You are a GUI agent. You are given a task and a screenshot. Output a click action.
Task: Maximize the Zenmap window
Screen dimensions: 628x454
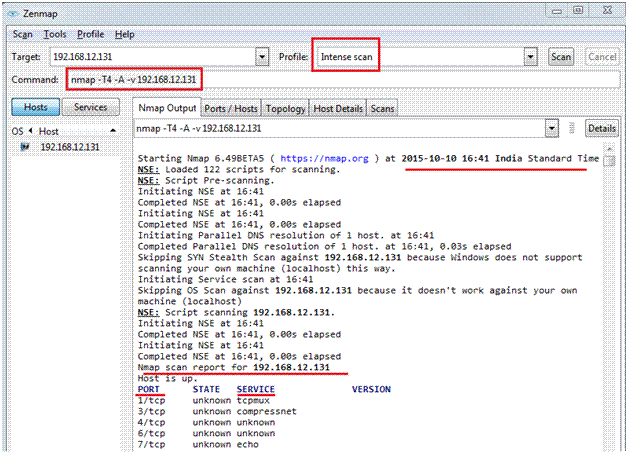click(x=578, y=10)
